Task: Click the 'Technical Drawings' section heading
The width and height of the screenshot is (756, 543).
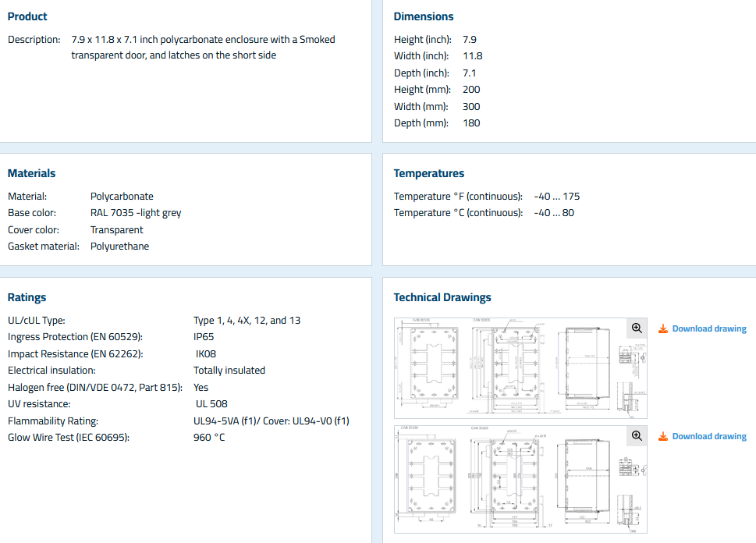Action: click(442, 297)
